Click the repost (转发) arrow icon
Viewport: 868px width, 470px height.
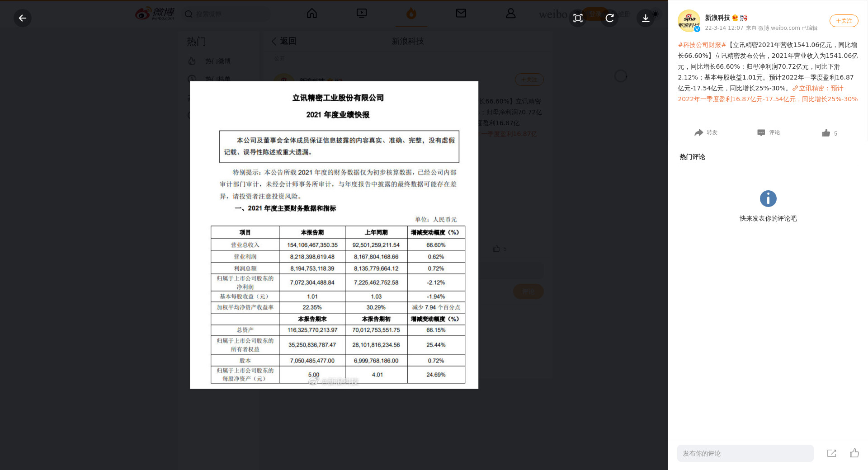pyautogui.click(x=699, y=132)
